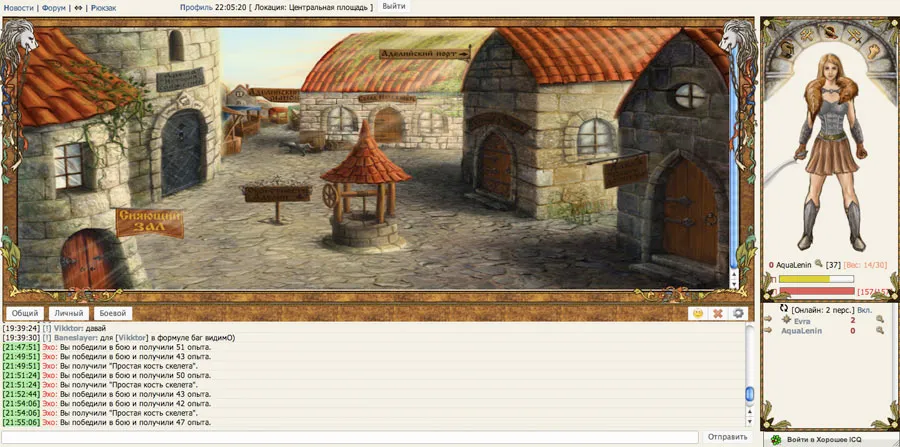The height and width of the screenshot is (447, 900).
Task: Click the Аделийский порт arrow sign
Action: 424,54
